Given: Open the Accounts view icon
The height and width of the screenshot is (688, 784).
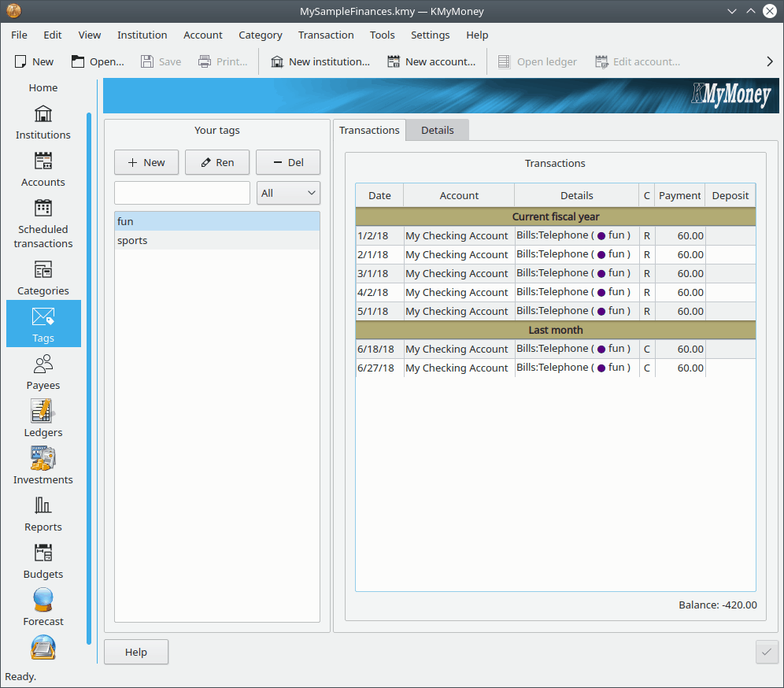Looking at the screenshot, I should coord(43,161).
